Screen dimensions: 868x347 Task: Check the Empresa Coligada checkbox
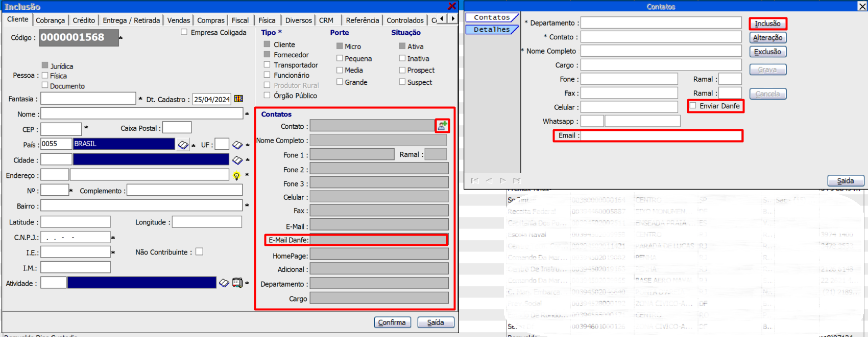[184, 32]
